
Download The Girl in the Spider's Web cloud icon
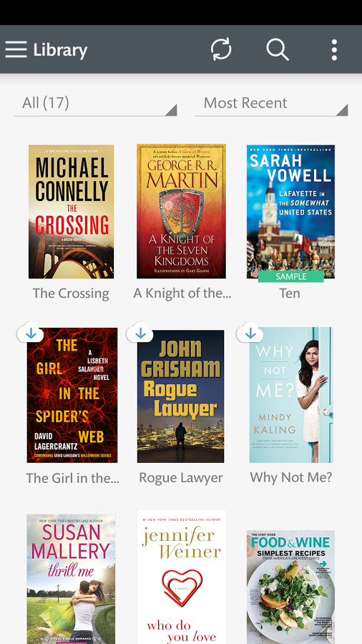(30, 333)
